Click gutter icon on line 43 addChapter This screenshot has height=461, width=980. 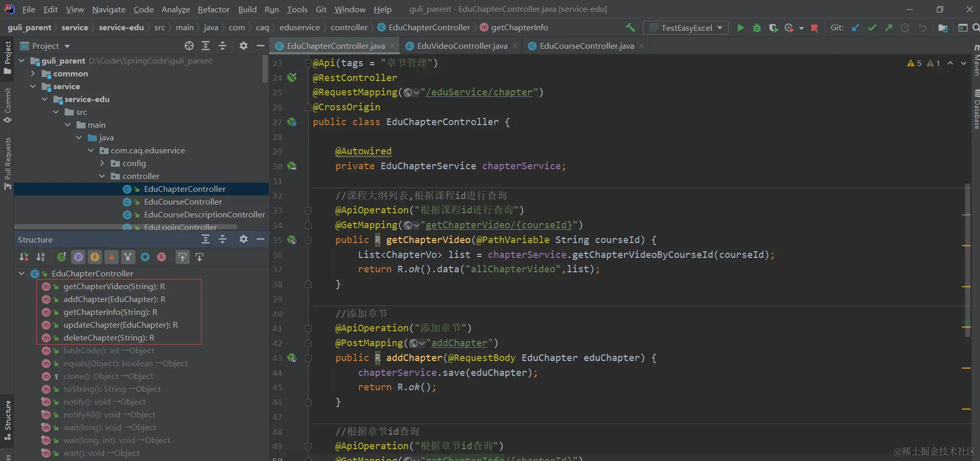click(x=292, y=358)
